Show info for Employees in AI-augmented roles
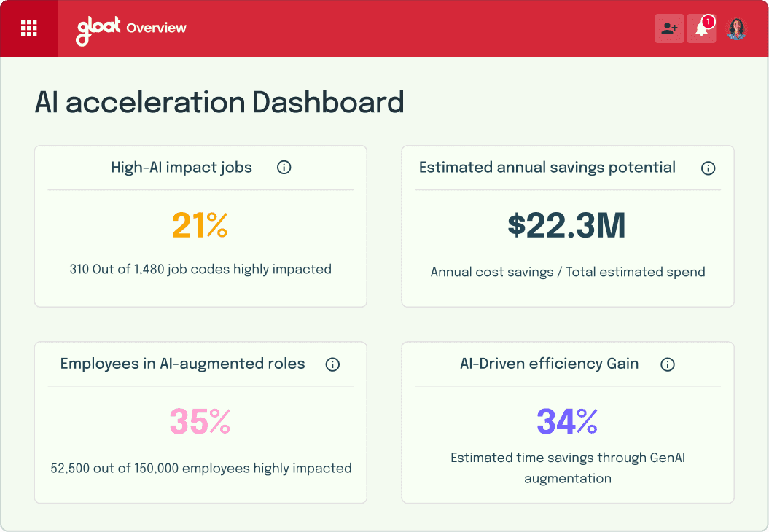This screenshot has height=532, width=769. pyautogui.click(x=332, y=364)
